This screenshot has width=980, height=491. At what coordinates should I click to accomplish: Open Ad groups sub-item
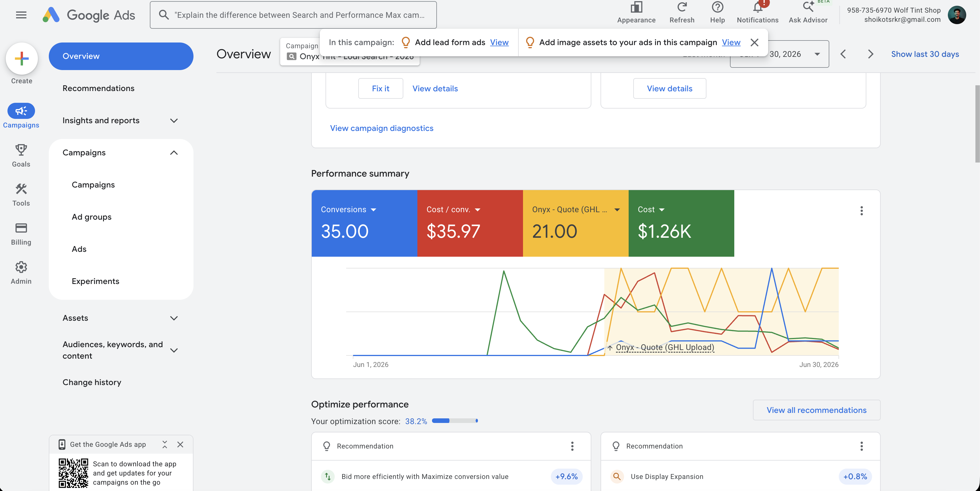91,217
